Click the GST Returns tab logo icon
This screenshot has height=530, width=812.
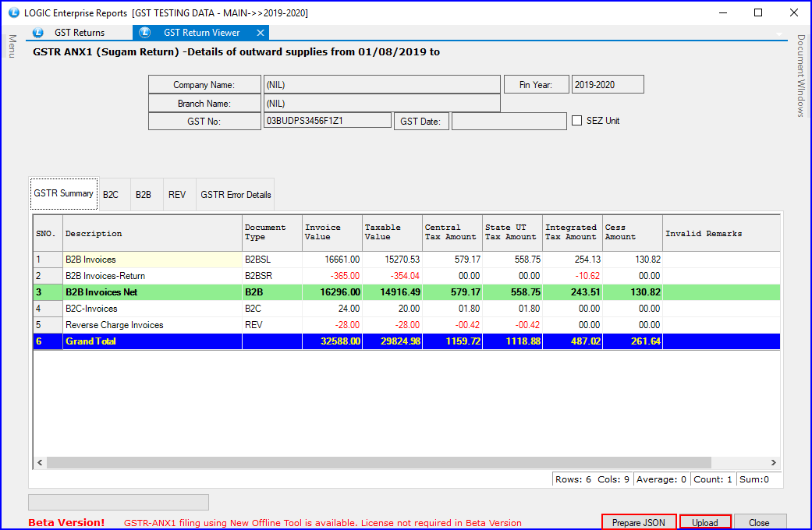click(x=37, y=33)
